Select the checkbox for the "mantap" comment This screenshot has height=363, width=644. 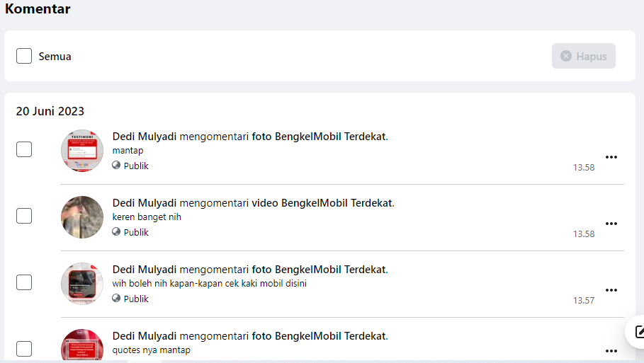pyautogui.click(x=24, y=149)
